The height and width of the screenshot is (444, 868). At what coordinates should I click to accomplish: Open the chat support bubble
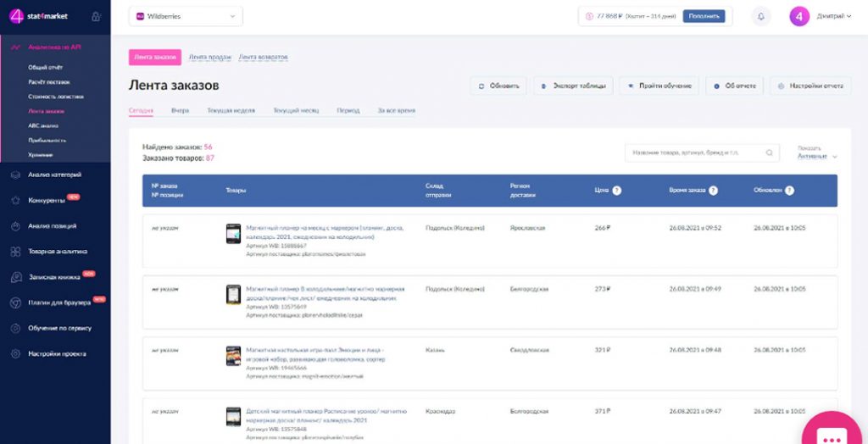832,434
